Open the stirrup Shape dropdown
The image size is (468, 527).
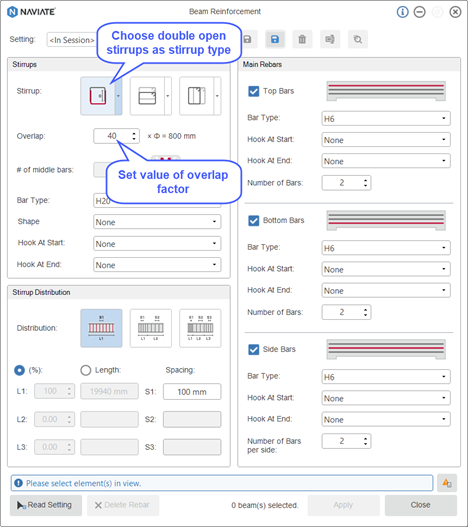pyautogui.click(x=157, y=222)
